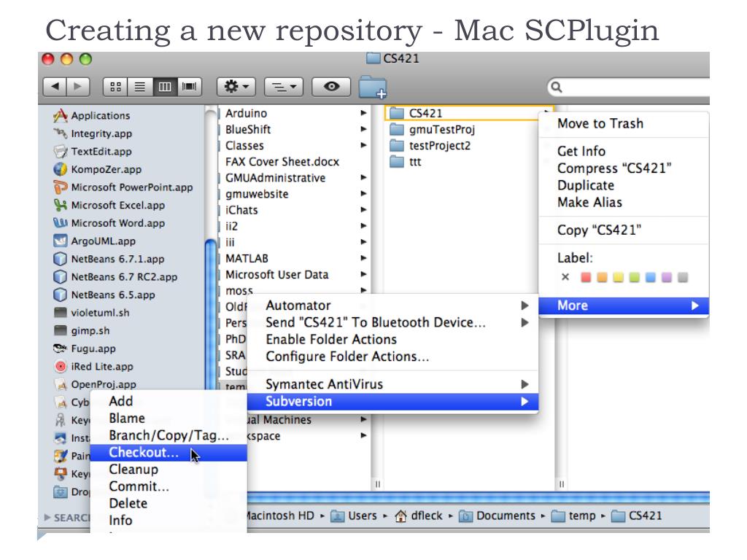Click Documents in the path bar
The image size is (747, 560).
tap(498, 516)
